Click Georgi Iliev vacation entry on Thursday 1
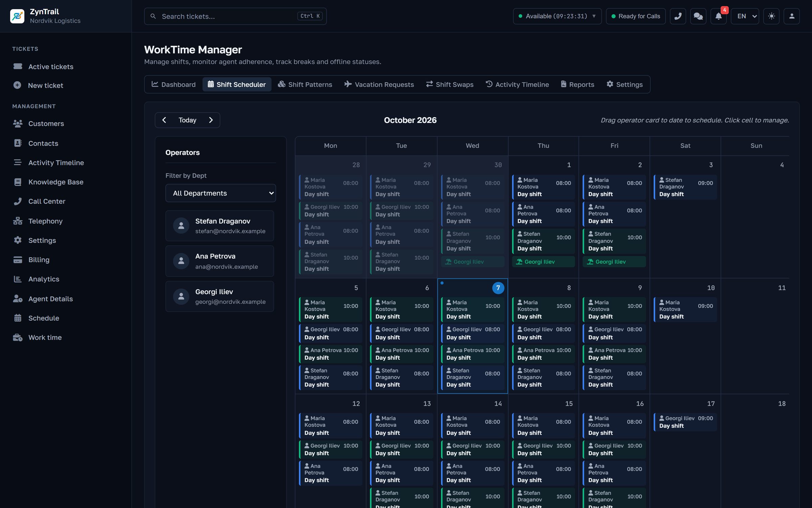The width and height of the screenshot is (812, 508). (x=543, y=262)
